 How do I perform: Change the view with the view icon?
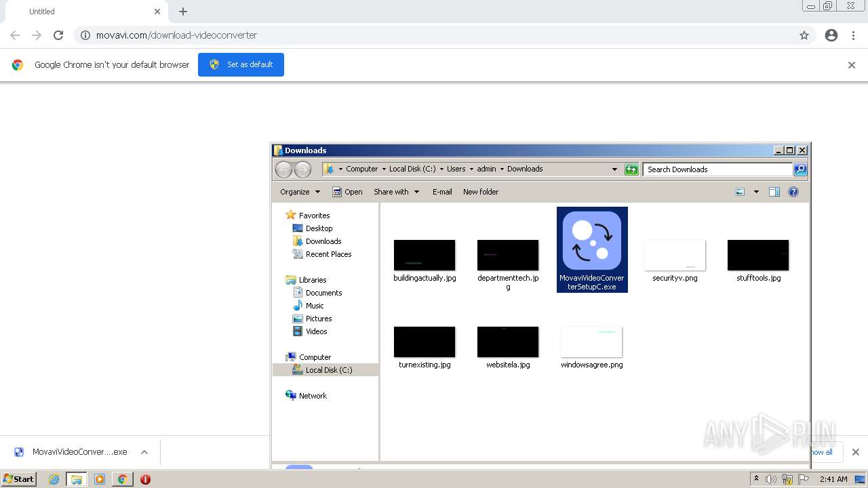[740, 192]
